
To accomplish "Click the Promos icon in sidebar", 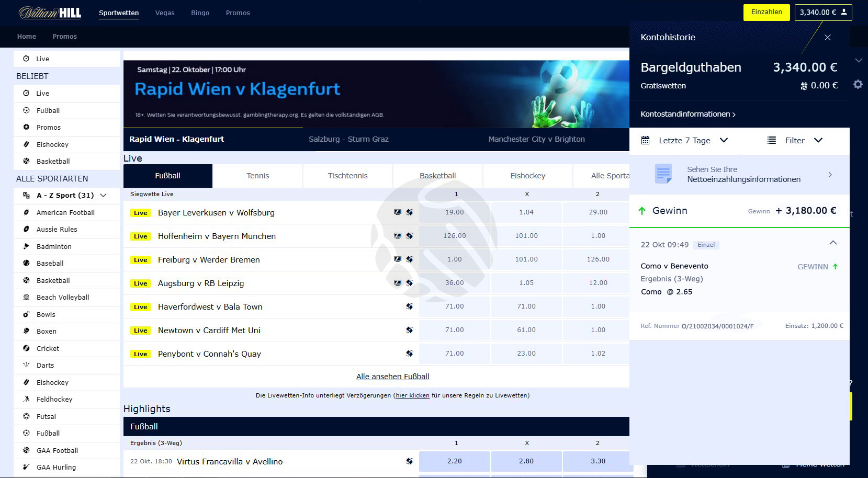I will tap(26, 127).
